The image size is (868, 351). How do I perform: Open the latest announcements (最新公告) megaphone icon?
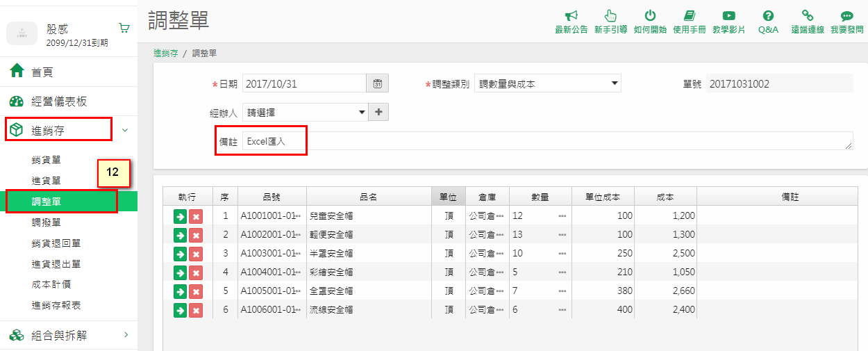[571, 16]
